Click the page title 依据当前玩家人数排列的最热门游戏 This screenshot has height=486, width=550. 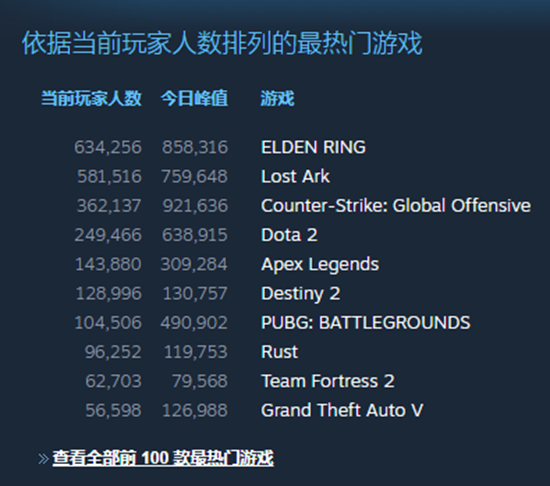222,43
